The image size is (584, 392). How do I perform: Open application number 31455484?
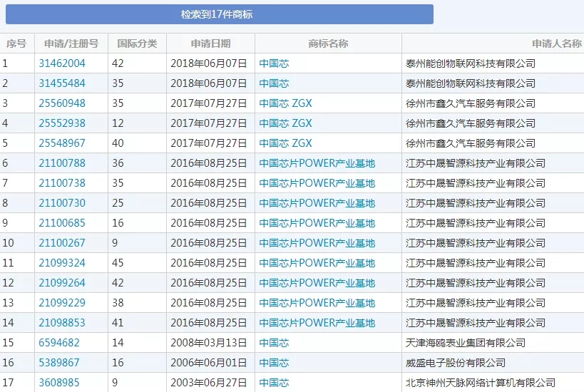point(62,83)
